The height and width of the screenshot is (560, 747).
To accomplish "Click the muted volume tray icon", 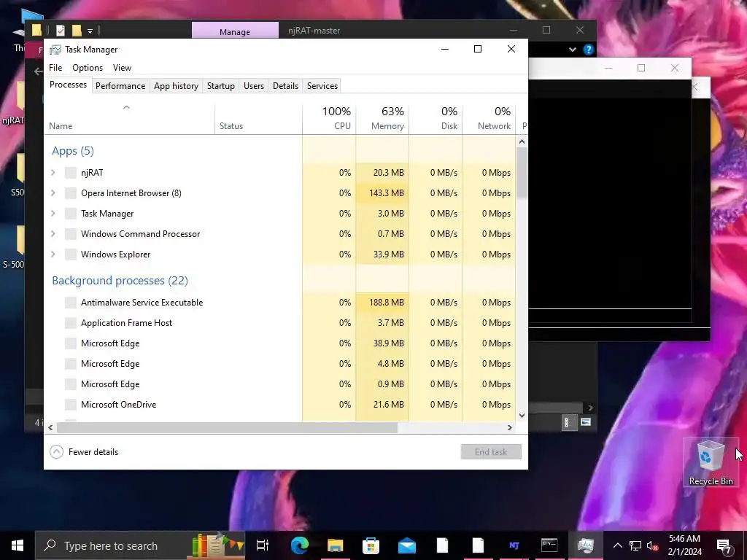I will (652, 545).
